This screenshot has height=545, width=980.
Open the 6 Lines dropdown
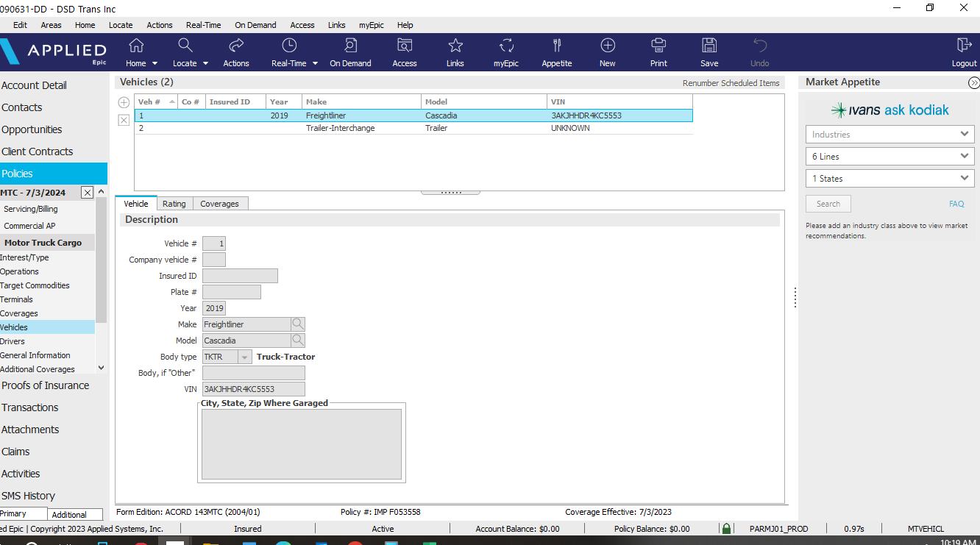coord(890,157)
